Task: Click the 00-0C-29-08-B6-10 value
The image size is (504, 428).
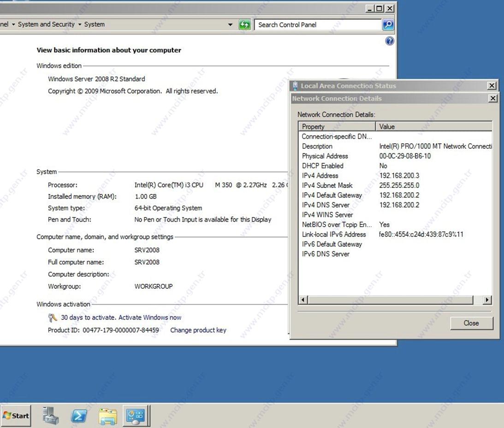Action: (405, 156)
